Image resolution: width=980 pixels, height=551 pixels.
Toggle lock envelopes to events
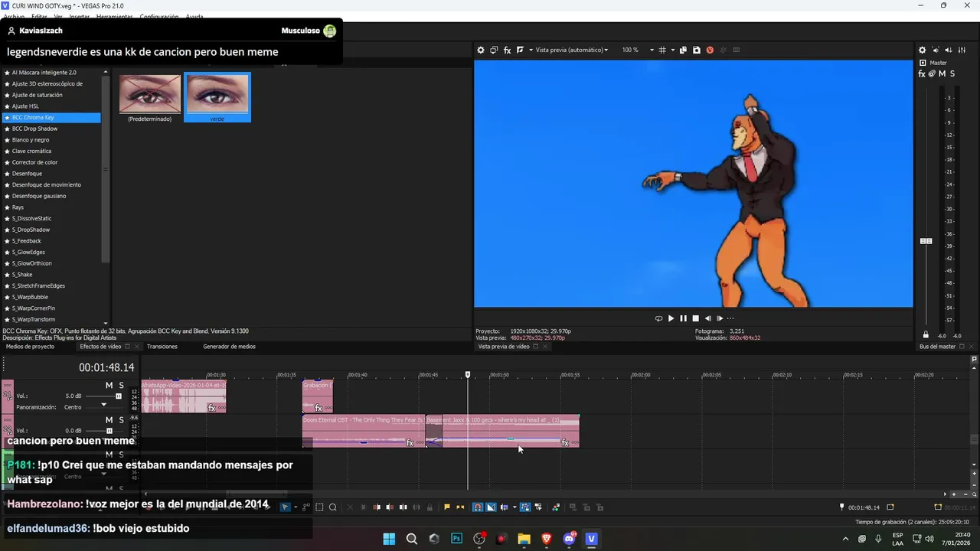(x=524, y=507)
